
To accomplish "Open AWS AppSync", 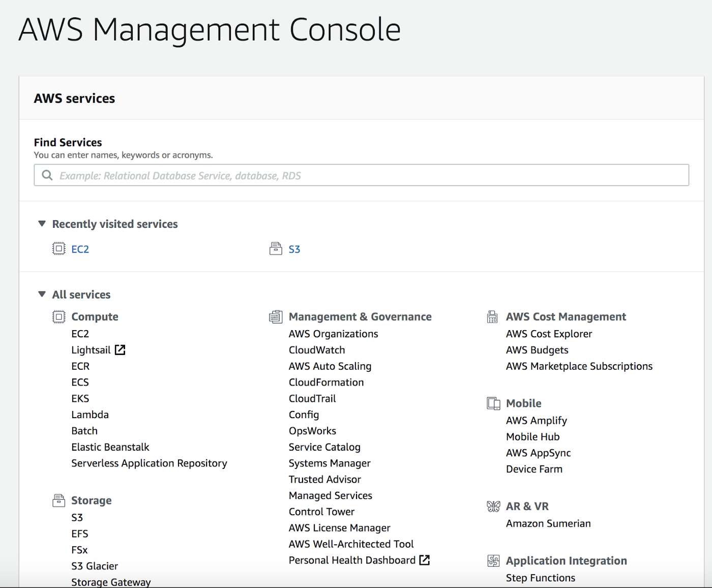I will pyautogui.click(x=539, y=453).
